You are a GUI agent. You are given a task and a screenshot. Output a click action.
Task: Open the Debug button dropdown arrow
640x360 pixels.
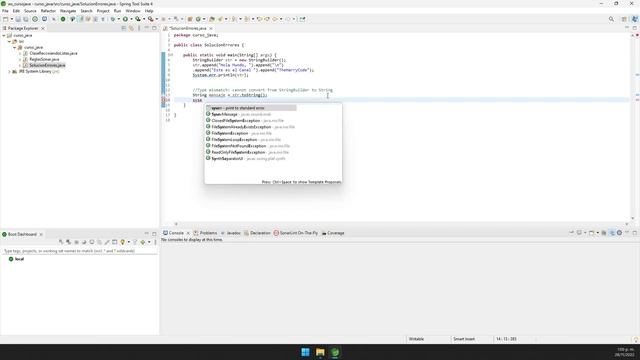[119, 19]
